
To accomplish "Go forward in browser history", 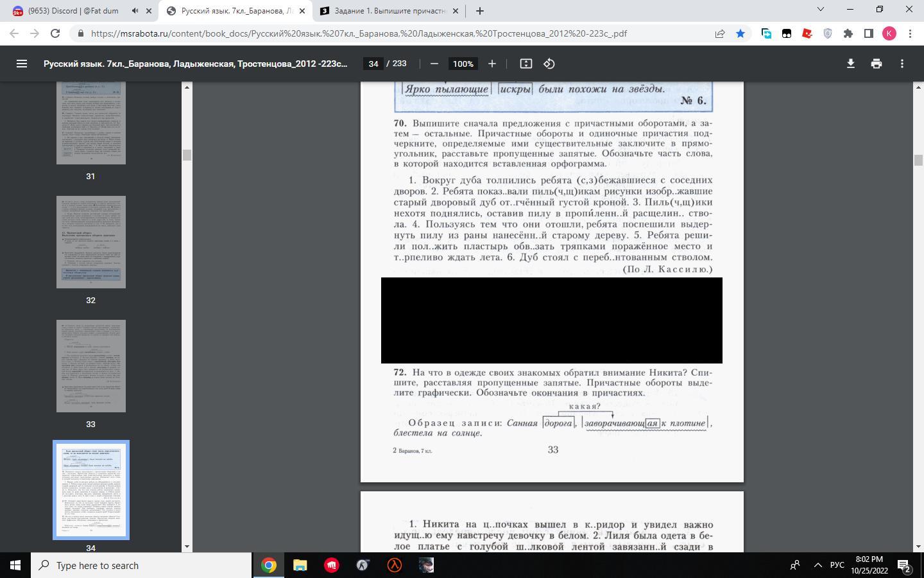I will (35, 33).
